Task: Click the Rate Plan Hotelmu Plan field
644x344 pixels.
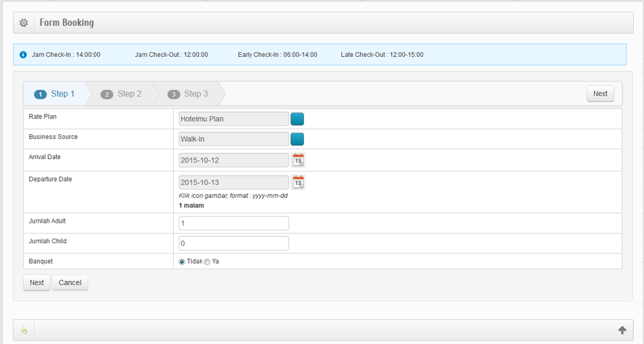Action: point(233,119)
